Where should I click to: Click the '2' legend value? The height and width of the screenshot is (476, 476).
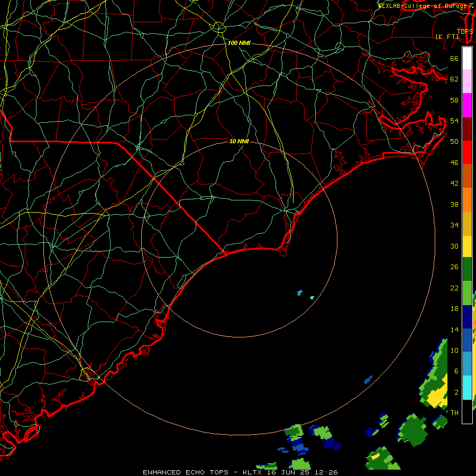click(456, 392)
